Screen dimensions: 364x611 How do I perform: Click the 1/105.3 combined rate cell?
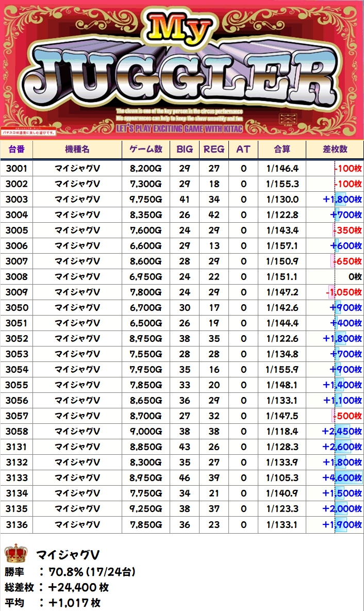(282, 478)
